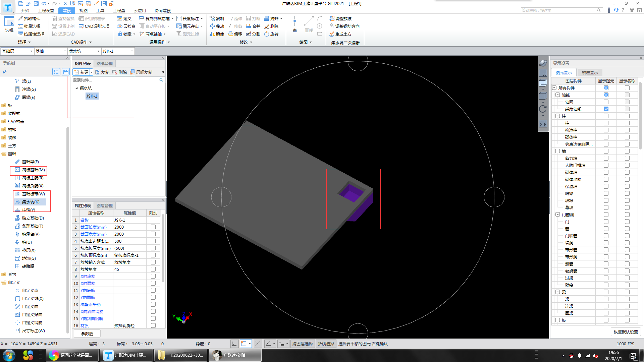This screenshot has height=362, width=644.
Task: Enable 门 显示图元 checkbox
Action: [x=606, y=222]
